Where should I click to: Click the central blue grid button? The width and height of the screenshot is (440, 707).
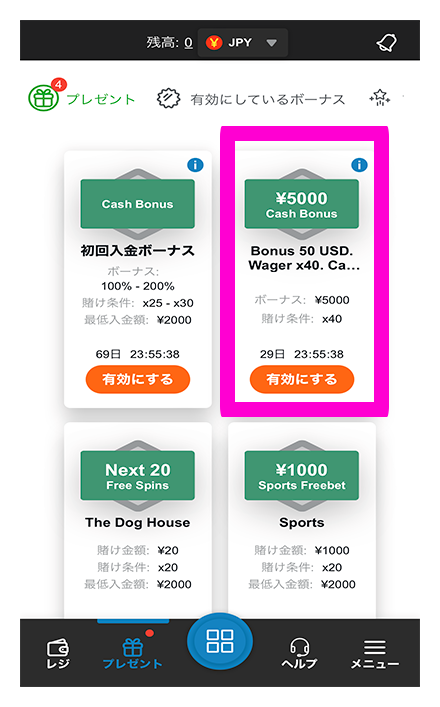point(220,641)
